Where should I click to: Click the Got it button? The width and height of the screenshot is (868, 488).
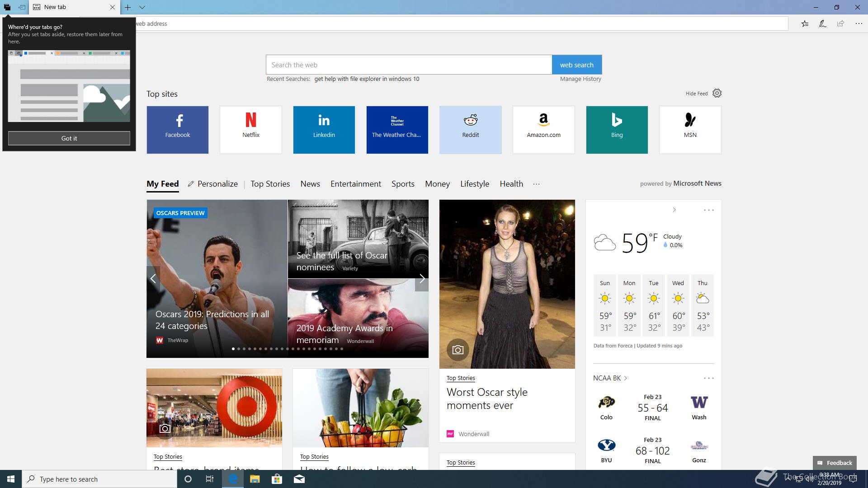pos(69,138)
